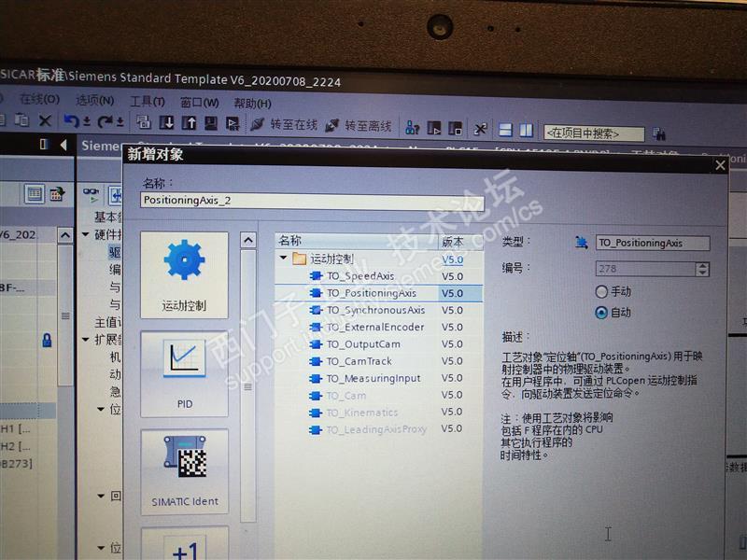
Task: Click the 名称 column header
Action: 357,241
